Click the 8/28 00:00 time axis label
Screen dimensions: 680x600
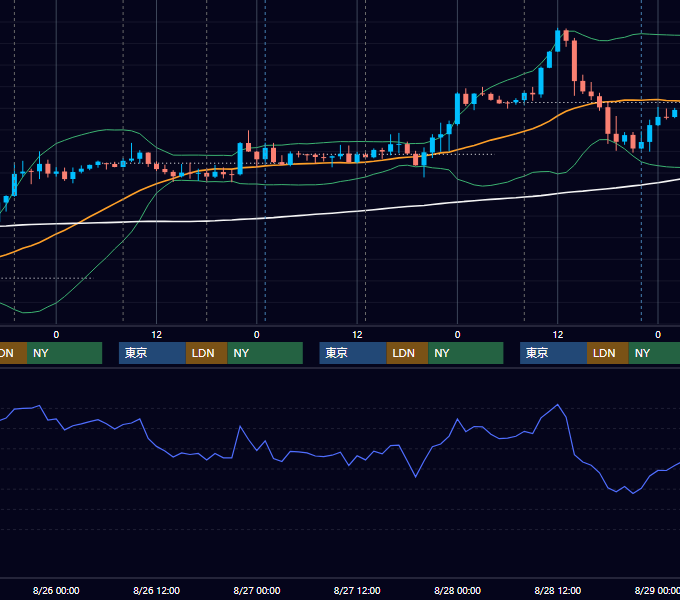[458, 590]
